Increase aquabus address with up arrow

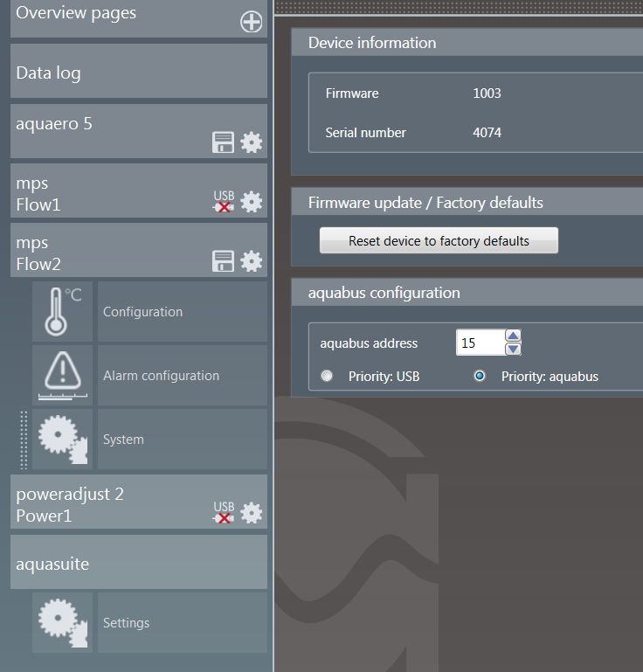click(513, 336)
